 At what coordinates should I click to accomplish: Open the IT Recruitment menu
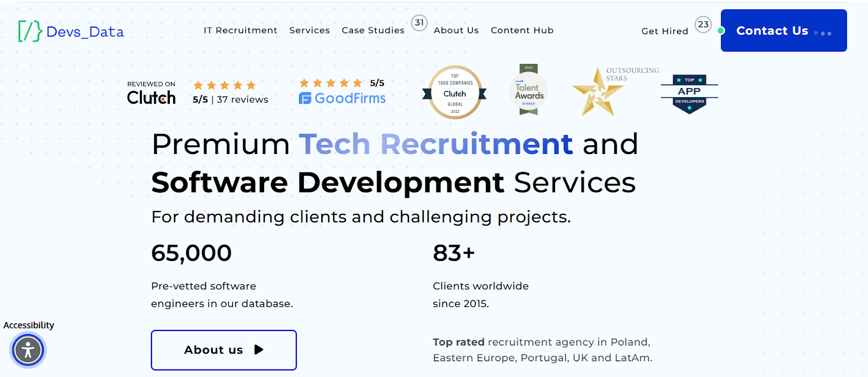tap(240, 30)
